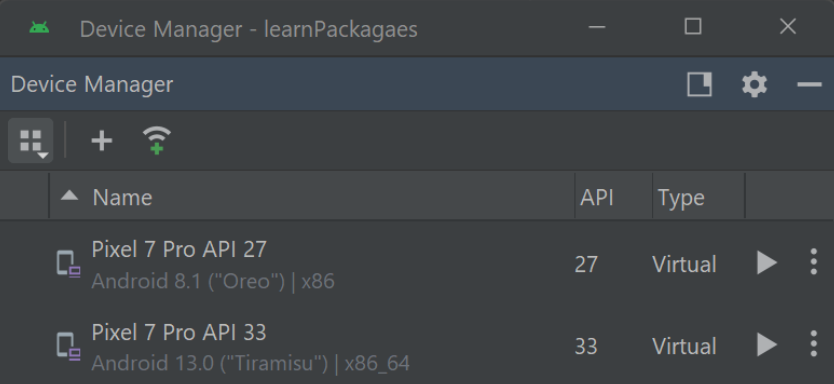Open Device Manager gear settings
Viewport: 834px width, 384px height.
pos(754,85)
